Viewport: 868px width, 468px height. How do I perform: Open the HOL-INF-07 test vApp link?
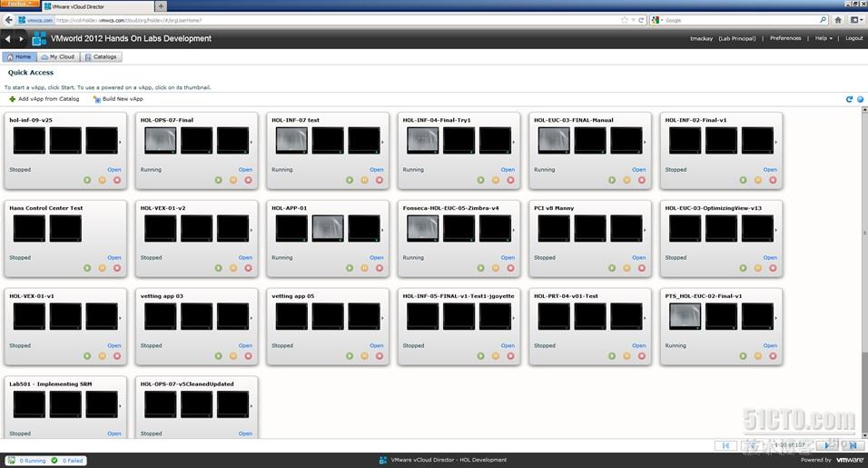pos(377,169)
